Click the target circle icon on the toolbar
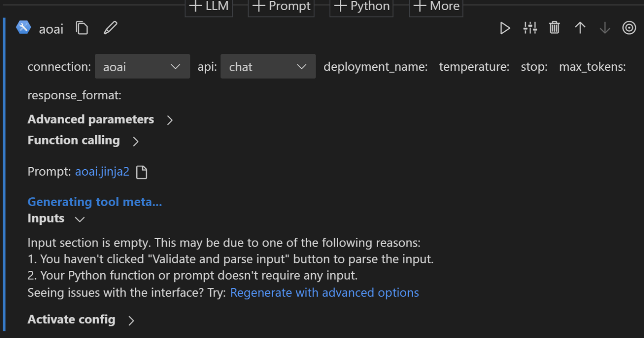 [x=629, y=29]
